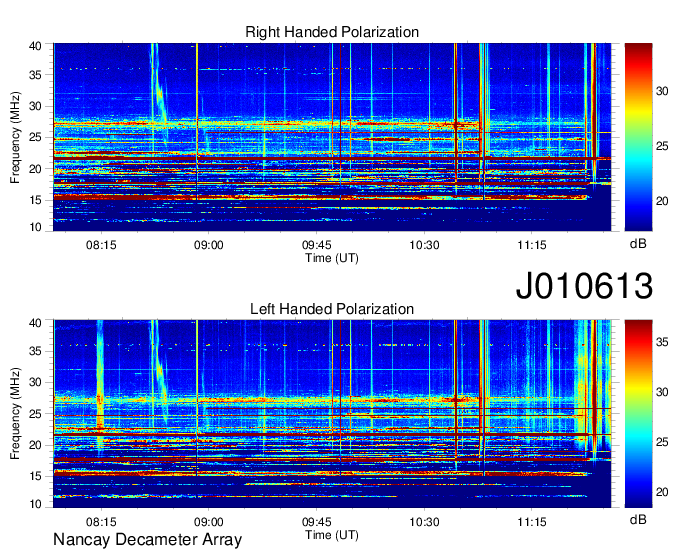Image resolution: width=680 pixels, height=552 pixels.
Task: Click the "Nancay Decameter Array" caption
Action: (x=147, y=540)
